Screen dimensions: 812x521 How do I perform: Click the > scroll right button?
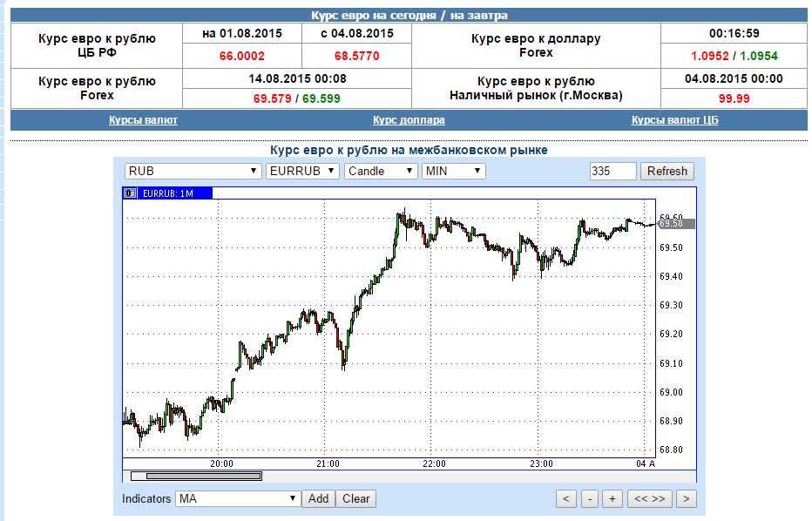(x=687, y=498)
